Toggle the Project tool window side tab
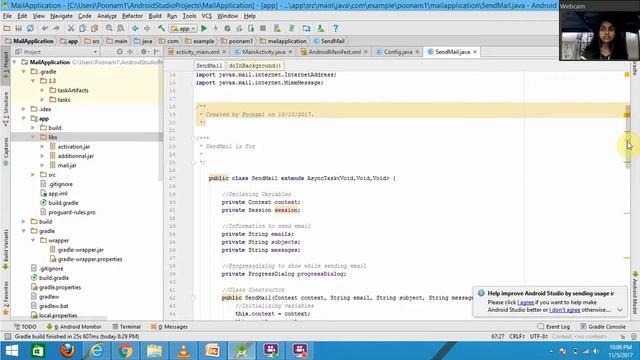Image resolution: width=640 pixels, height=360 pixels. click(x=6, y=65)
